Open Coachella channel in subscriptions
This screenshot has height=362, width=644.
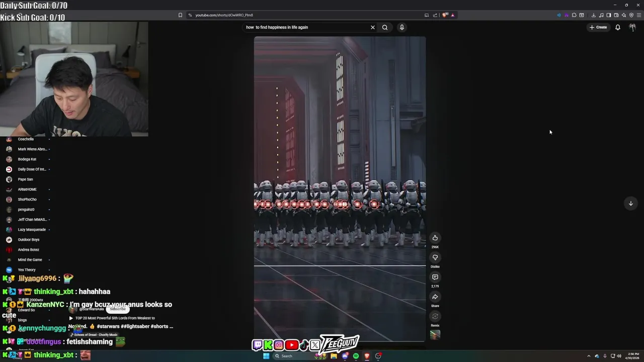coord(26,139)
